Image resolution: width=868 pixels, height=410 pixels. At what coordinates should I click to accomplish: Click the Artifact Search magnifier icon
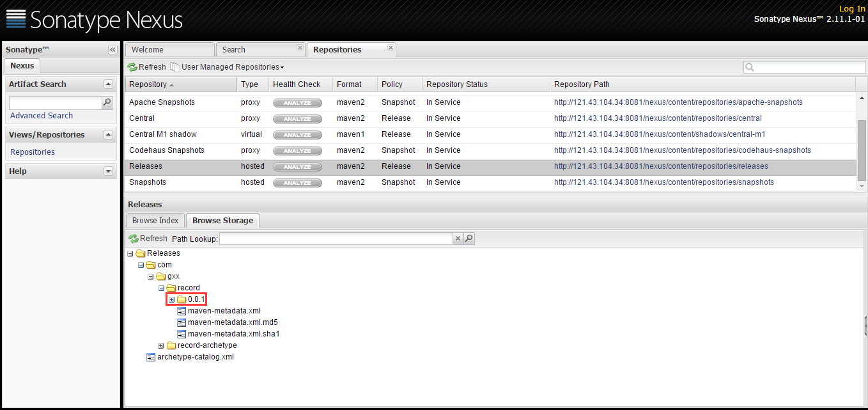(x=107, y=102)
